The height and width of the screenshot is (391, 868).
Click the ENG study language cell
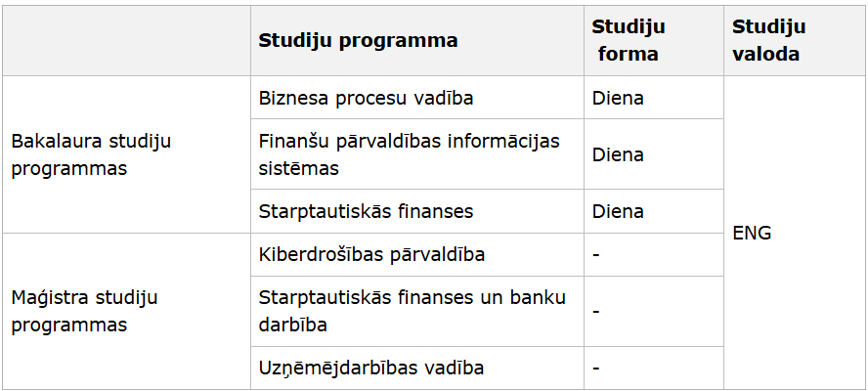tap(795, 233)
